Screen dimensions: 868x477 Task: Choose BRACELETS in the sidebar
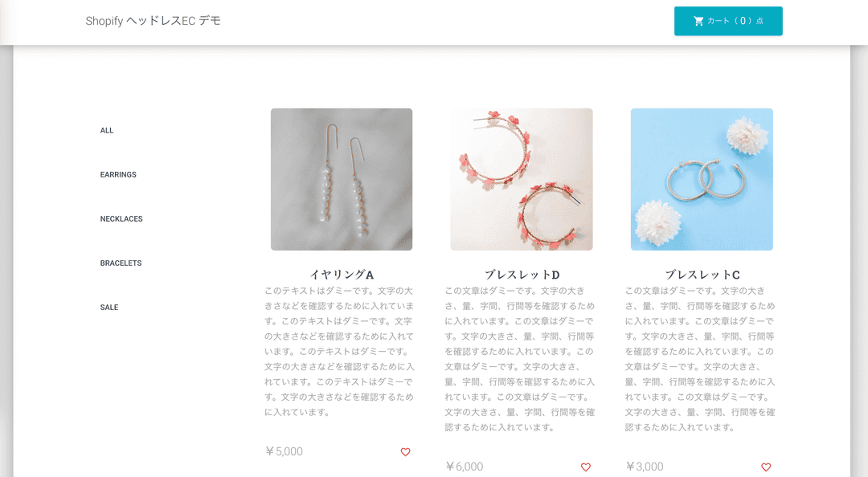point(121,263)
